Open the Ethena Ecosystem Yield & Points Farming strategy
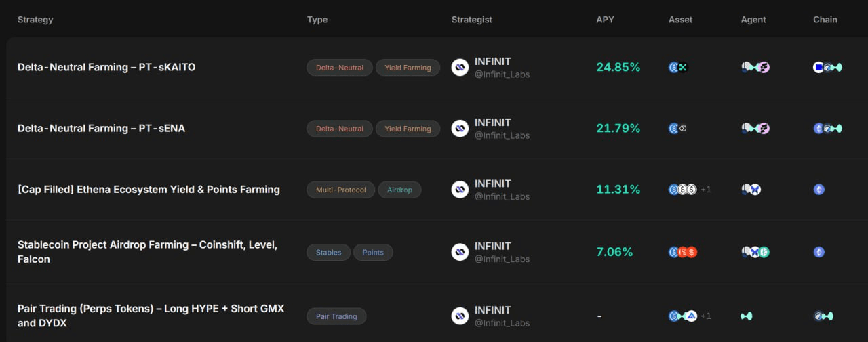The width and height of the screenshot is (868, 342). click(149, 190)
